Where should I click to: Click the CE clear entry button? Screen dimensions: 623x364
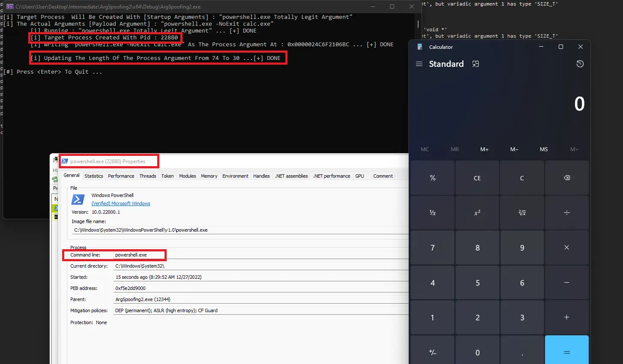coord(477,178)
